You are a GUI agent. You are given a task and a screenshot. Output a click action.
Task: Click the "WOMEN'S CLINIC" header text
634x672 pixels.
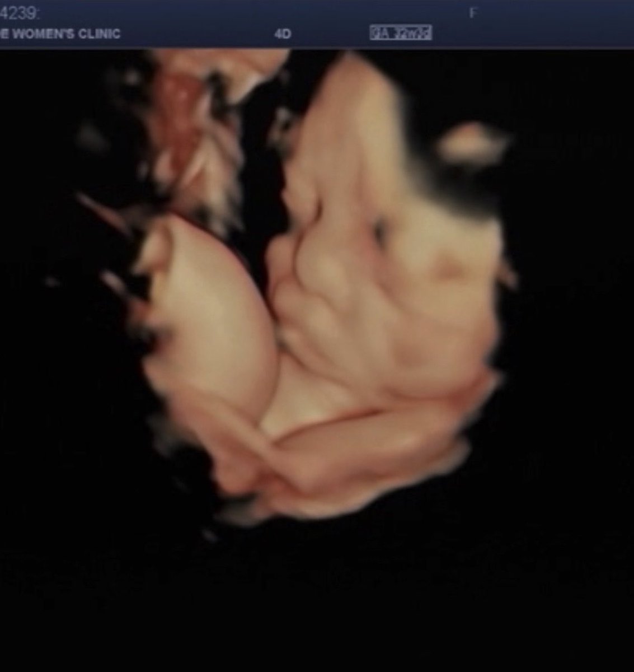point(66,34)
